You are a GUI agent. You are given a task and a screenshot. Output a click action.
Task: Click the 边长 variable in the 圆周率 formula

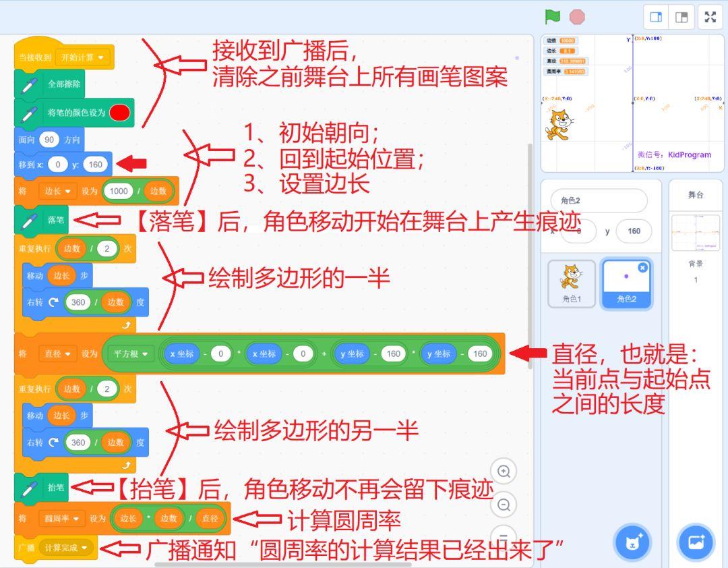pos(128,518)
